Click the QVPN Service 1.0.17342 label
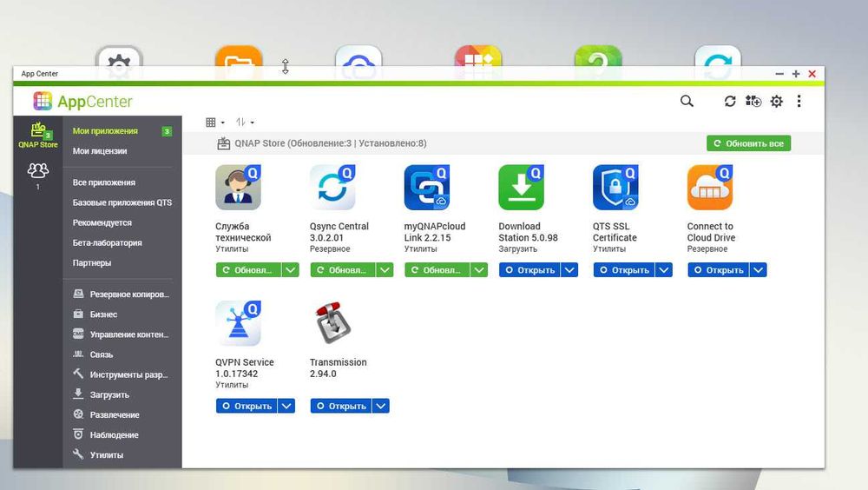Screen dimensions: 868x490 pyautogui.click(x=245, y=367)
